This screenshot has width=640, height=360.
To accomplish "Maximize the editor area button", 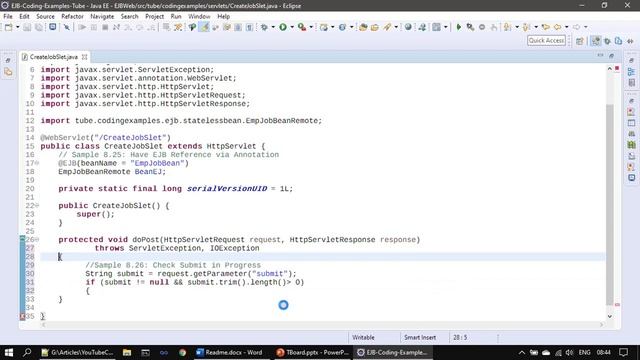I will click(x=611, y=56).
